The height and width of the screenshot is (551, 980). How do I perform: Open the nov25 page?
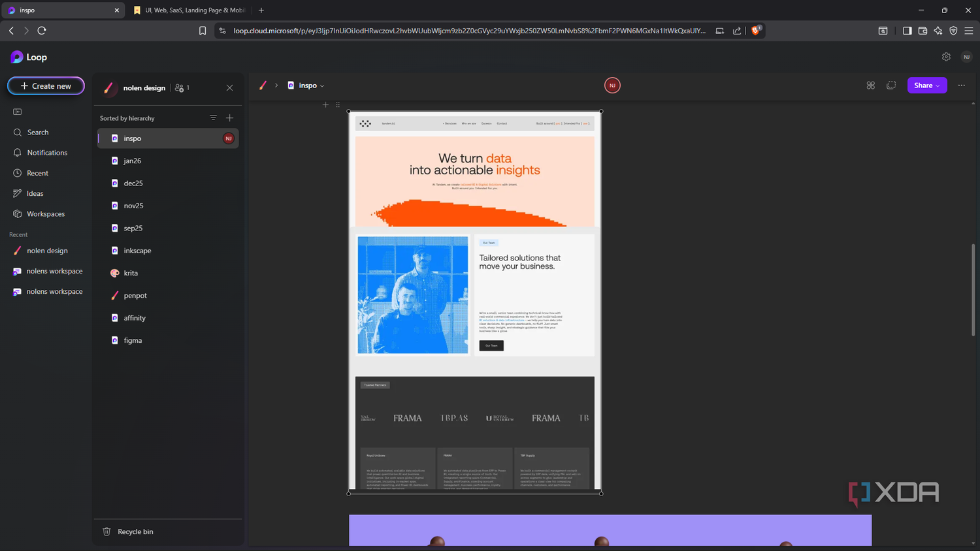pos(168,206)
